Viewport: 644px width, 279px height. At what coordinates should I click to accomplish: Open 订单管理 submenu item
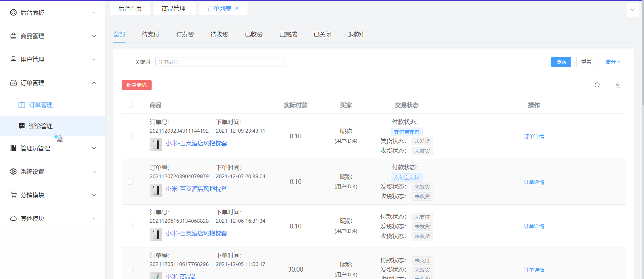tap(52, 105)
